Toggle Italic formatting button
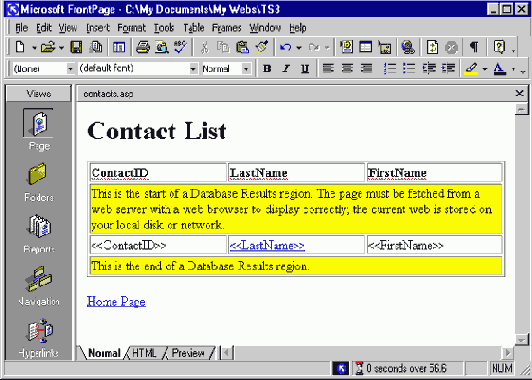This screenshot has width=532, height=380. point(286,69)
